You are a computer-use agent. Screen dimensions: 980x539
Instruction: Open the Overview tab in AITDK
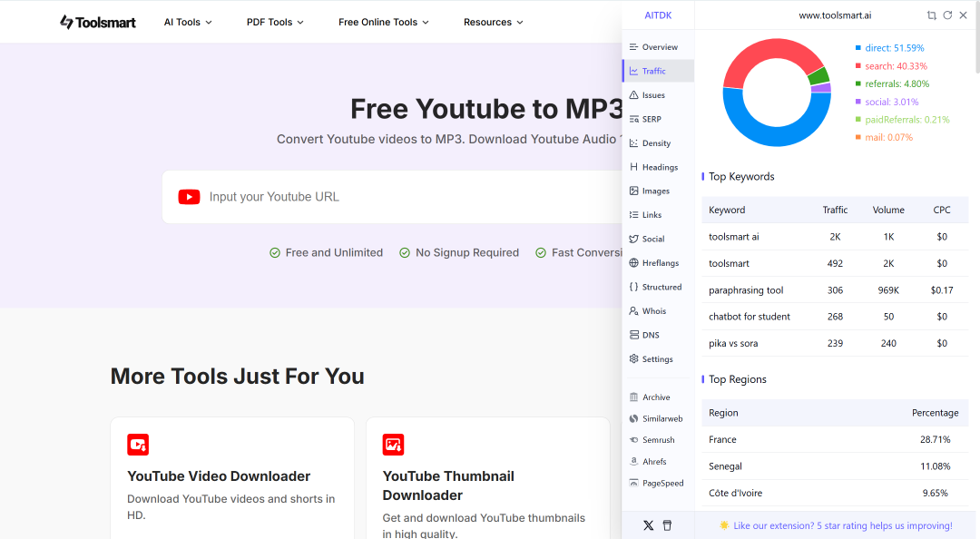pyautogui.click(x=658, y=47)
